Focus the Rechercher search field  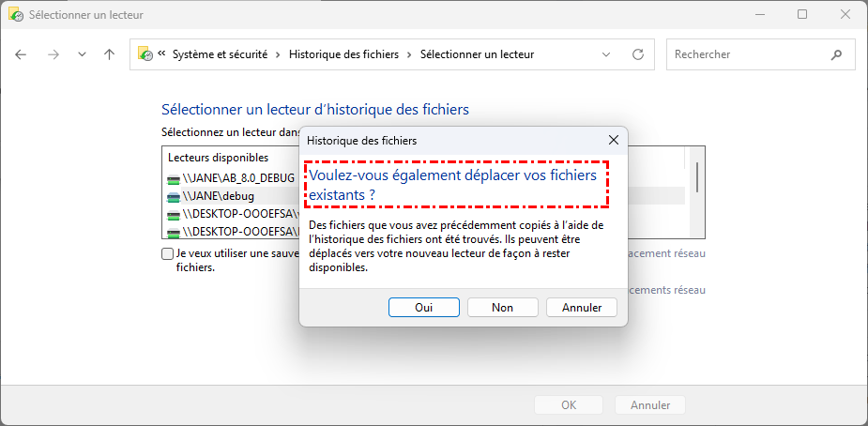746,54
